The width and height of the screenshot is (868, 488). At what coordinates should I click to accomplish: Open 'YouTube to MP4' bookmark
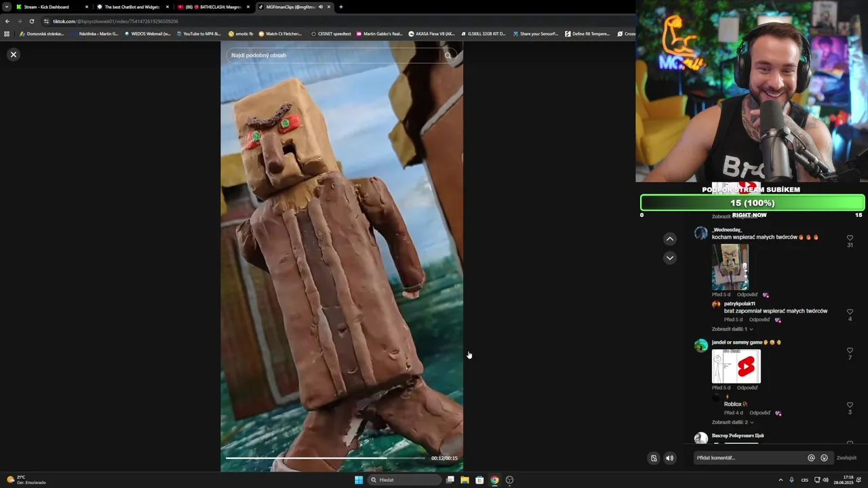[199, 34]
